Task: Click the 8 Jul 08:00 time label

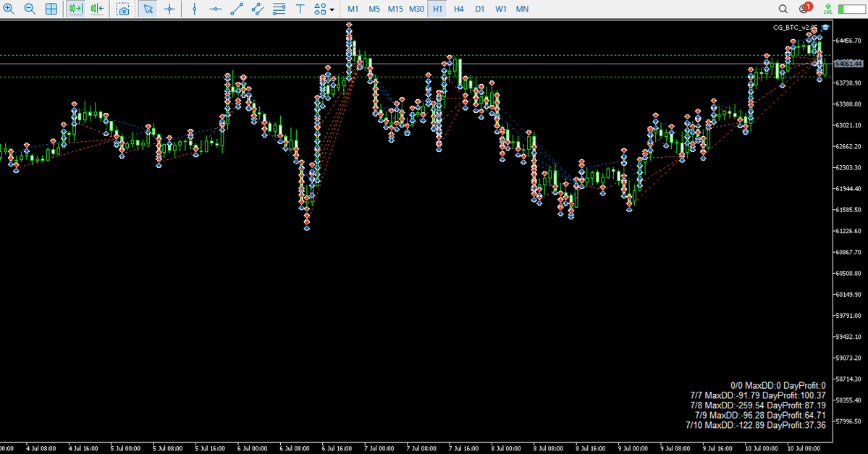Action: tap(548, 448)
